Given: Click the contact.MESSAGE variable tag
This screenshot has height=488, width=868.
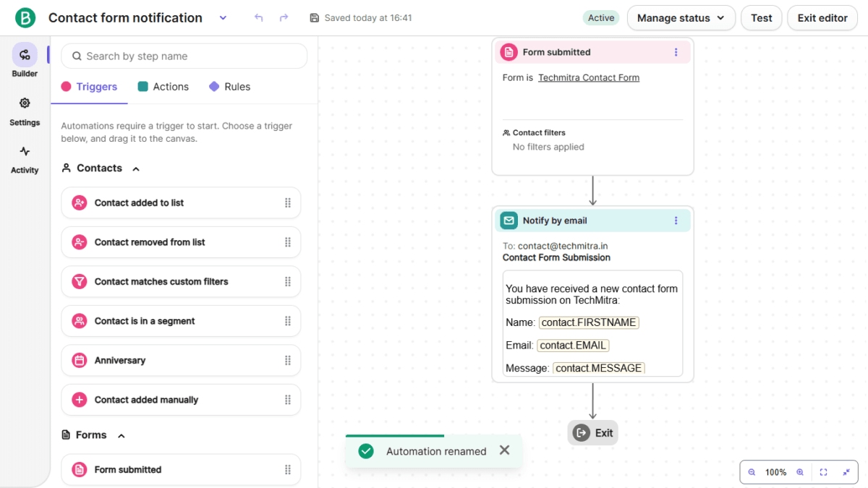Looking at the screenshot, I should (x=599, y=368).
